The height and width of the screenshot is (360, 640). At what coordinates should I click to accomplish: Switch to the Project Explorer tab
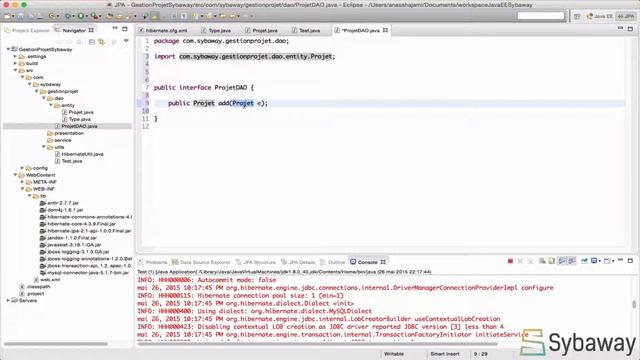coord(27,30)
